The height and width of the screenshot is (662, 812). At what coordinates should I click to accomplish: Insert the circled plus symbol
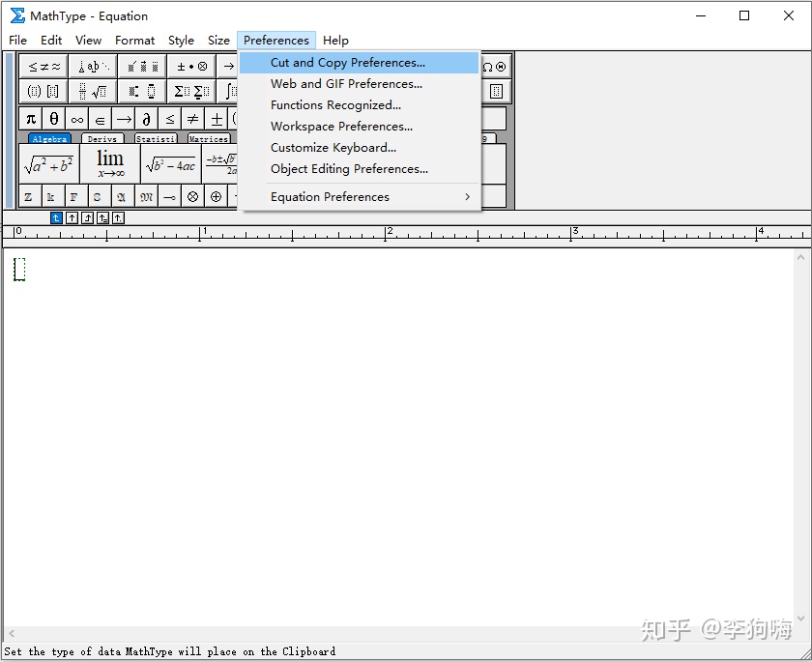point(216,197)
